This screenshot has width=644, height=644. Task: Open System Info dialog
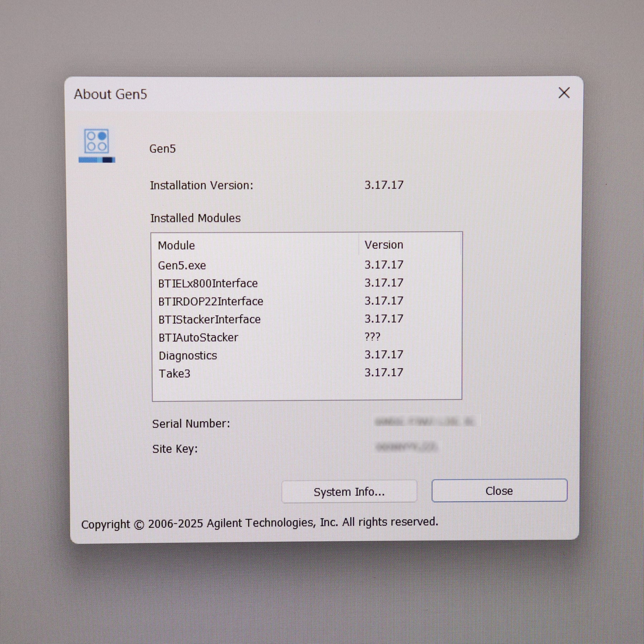point(350,491)
